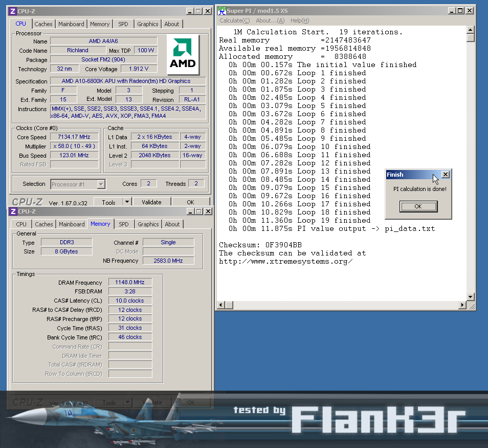Click the Super PI vertical scrollbar thumb
The height and width of the screenshot is (448, 488).
click(x=471, y=38)
